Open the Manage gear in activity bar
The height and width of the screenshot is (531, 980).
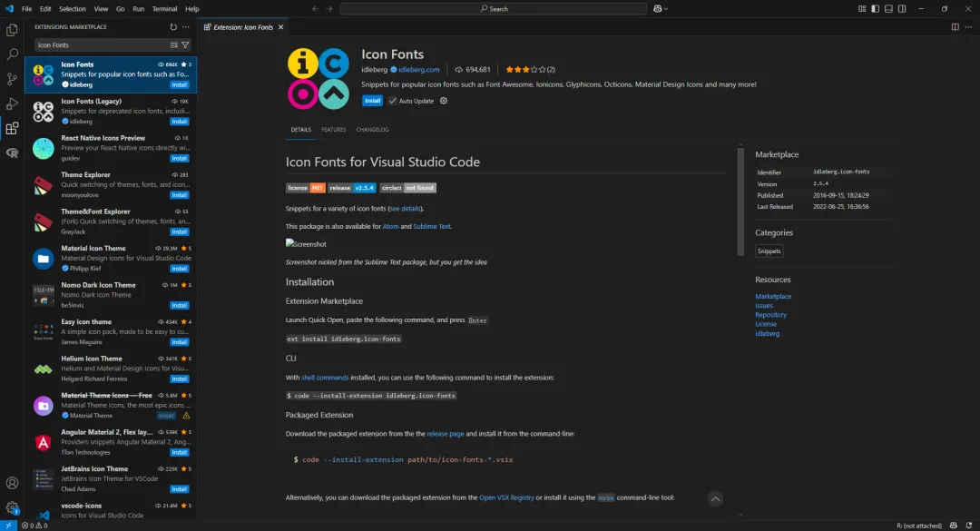coord(12,508)
